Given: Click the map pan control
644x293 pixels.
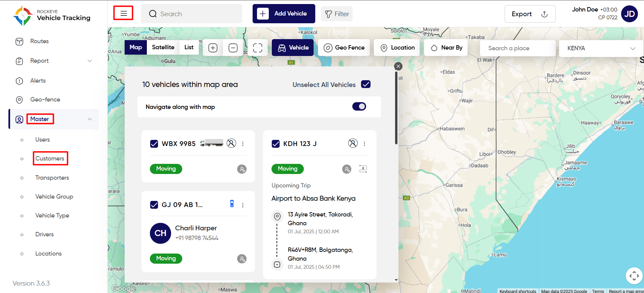Looking at the screenshot, I should pyautogui.click(x=634, y=276).
